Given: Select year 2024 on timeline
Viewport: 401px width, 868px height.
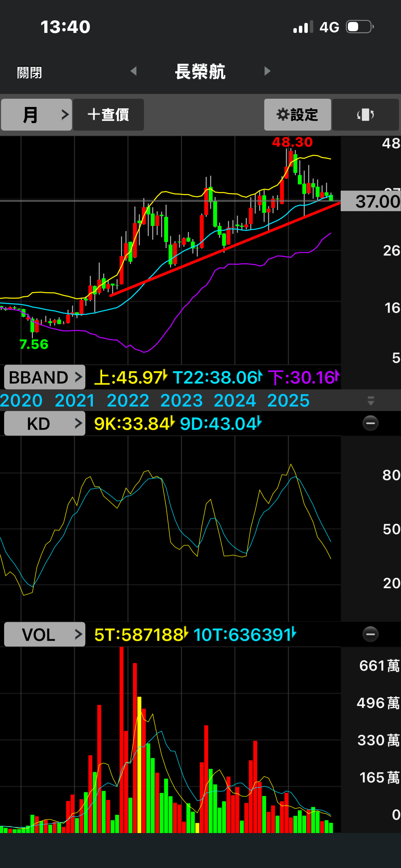Looking at the screenshot, I should pos(235,400).
